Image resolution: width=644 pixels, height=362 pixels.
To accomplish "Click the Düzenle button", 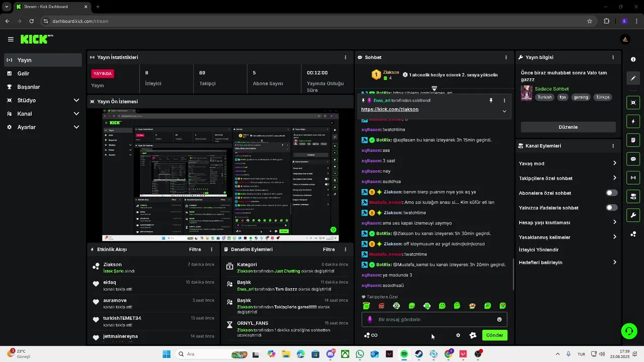I will click(x=568, y=127).
